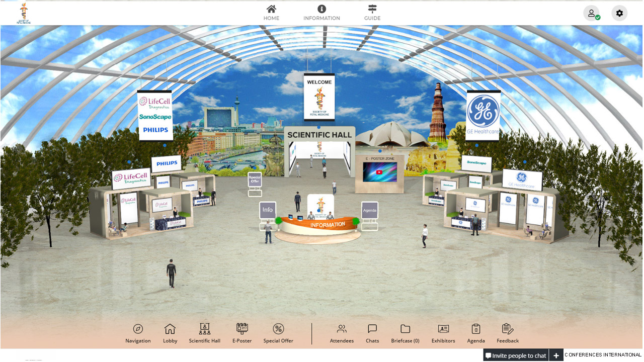Visit the GE Healthcare booth sign

click(522, 179)
